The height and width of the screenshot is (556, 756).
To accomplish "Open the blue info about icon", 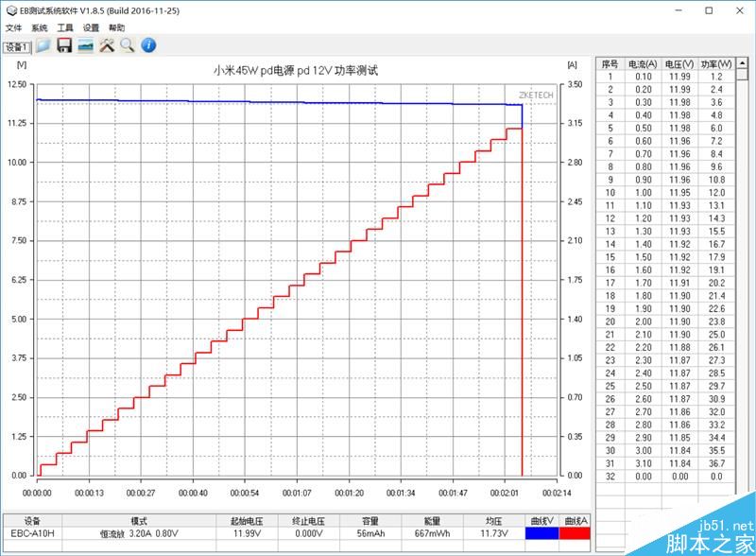I will [x=148, y=45].
